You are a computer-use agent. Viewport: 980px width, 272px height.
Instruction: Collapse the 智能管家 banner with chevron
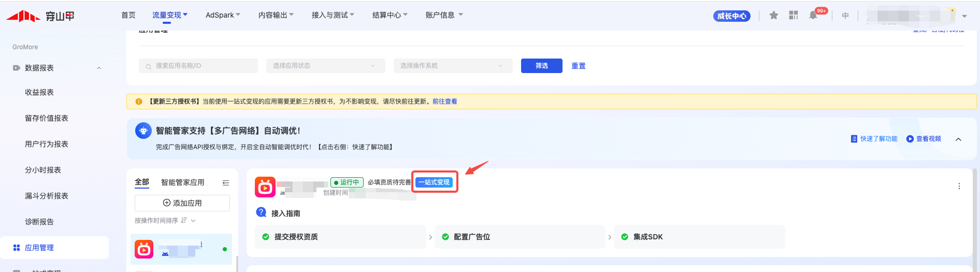tap(958, 139)
